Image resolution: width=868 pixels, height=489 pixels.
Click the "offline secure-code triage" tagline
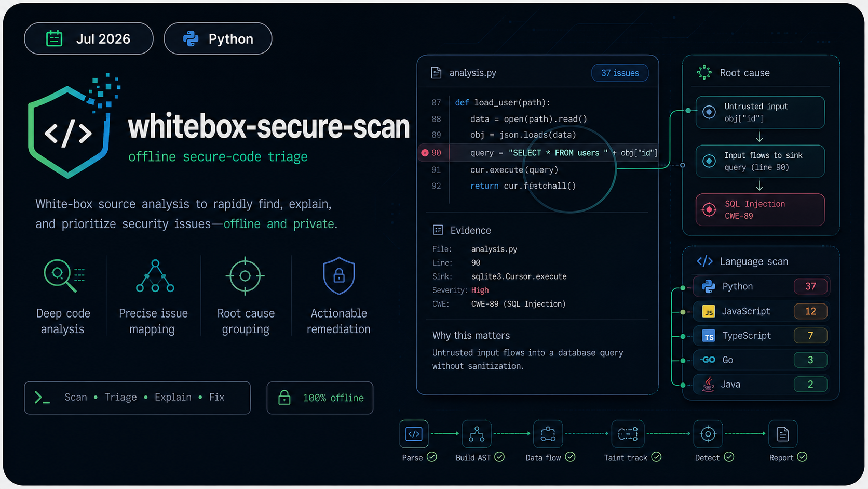point(218,157)
